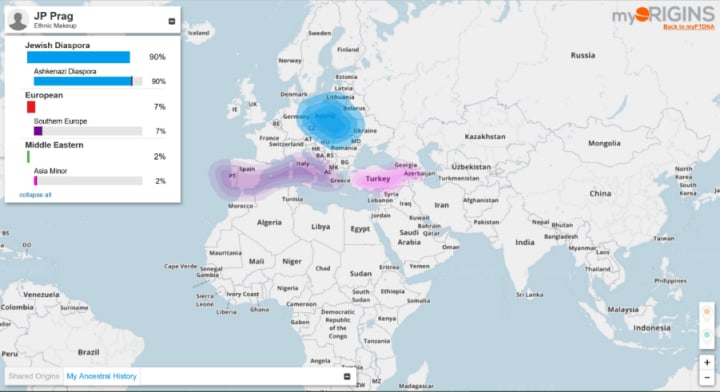Select the Southern Europe sub-population
The image size is (720, 392).
click(x=60, y=121)
